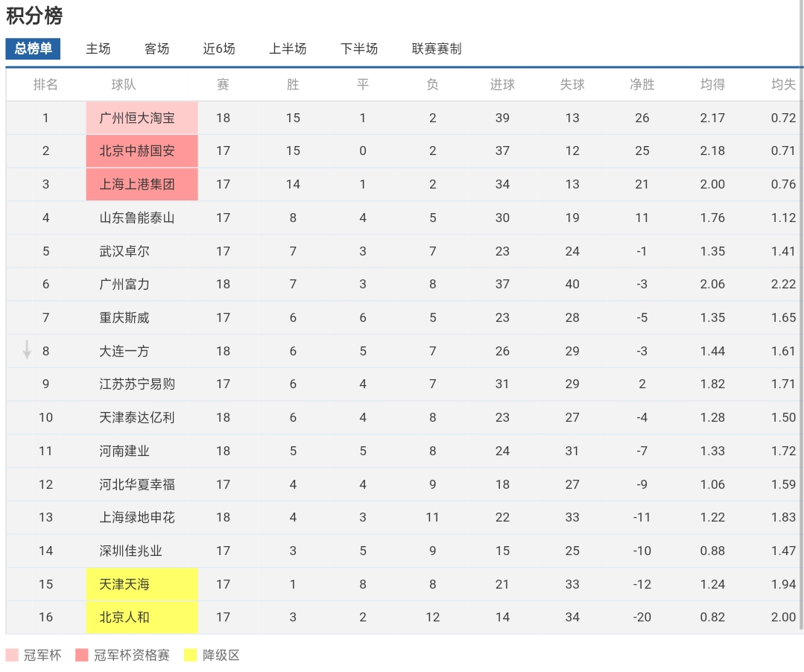The width and height of the screenshot is (804, 672).
Task: Open the 下半场 tab
Action: pyautogui.click(x=359, y=48)
